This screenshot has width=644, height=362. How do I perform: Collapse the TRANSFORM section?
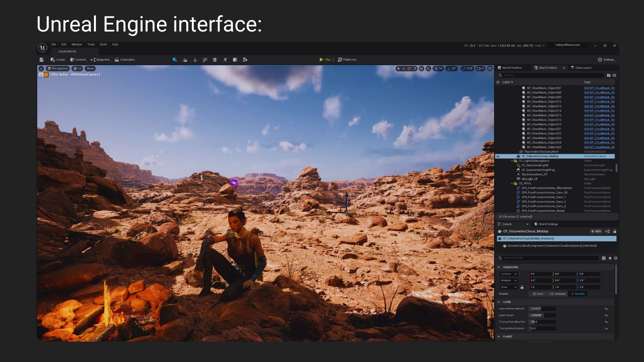pyautogui.click(x=499, y=267)
